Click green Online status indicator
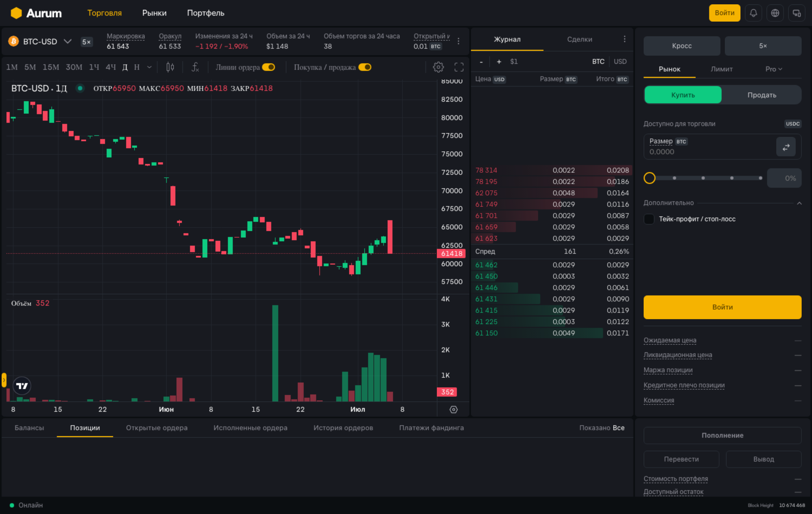Screen dimensions: 812x514 (x=12, y=505)
